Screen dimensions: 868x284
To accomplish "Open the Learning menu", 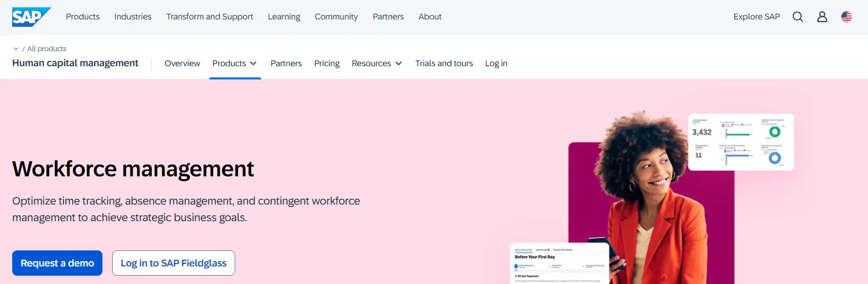I will pyautogui.click(x=284, y=17).
